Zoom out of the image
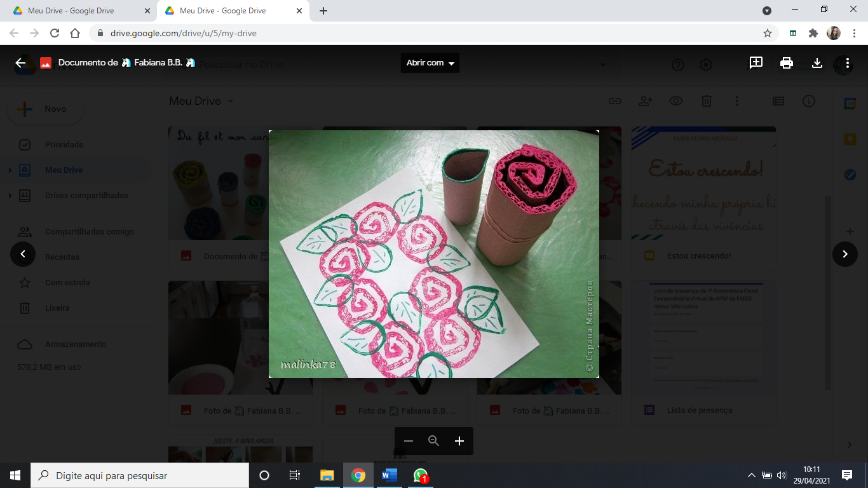 click(x=409, y=441)
